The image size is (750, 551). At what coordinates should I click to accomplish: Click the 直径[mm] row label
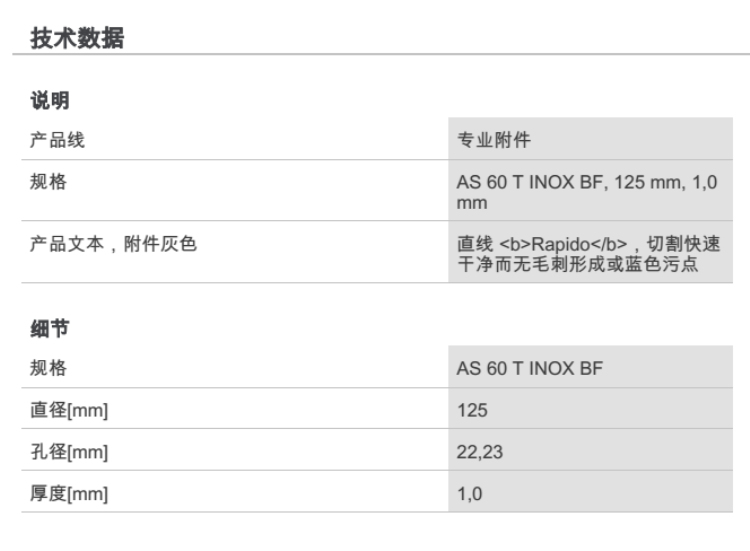tap(66, 410)
